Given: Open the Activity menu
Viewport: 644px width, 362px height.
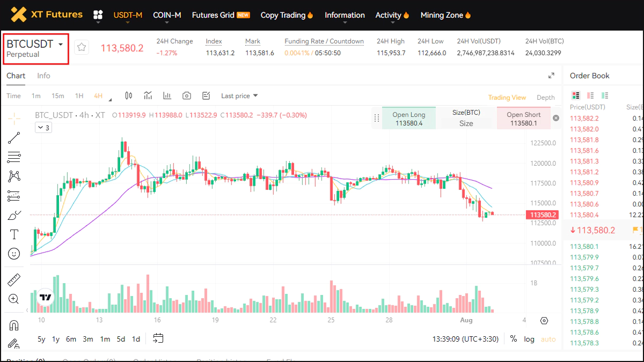Looking at the screenshot, I should 392,15.
